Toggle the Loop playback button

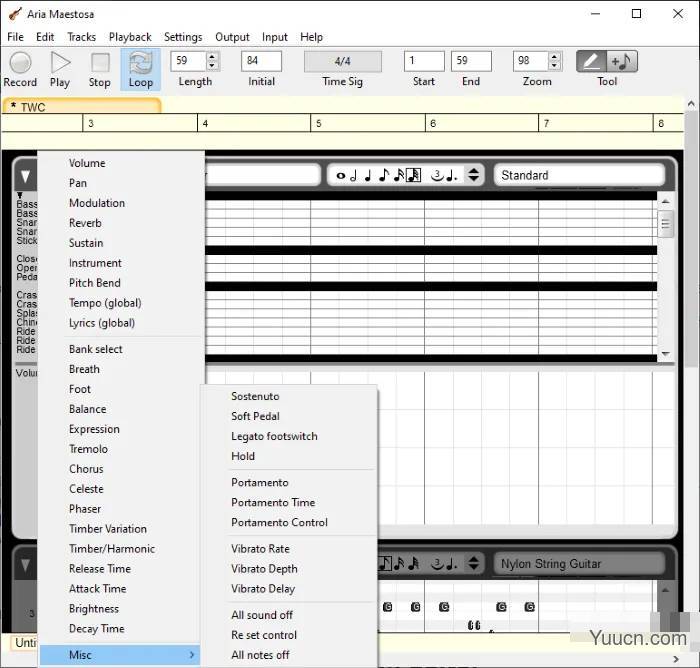(x=141, y=69)
